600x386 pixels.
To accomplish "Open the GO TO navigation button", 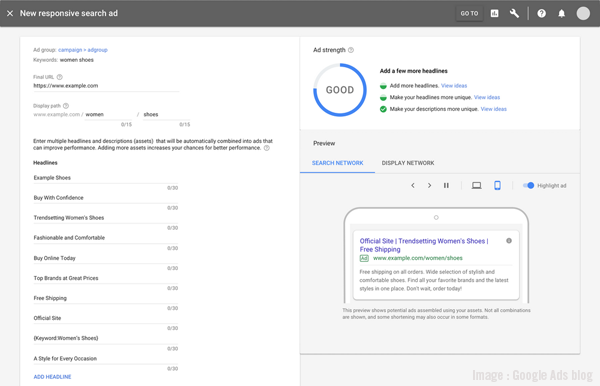I will (x=469, y=13).
